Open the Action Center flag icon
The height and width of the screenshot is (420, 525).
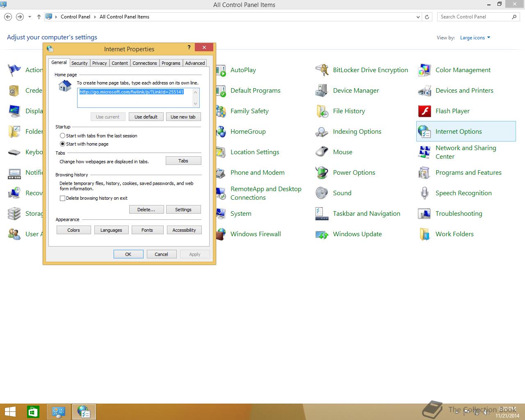pos(14,70)
